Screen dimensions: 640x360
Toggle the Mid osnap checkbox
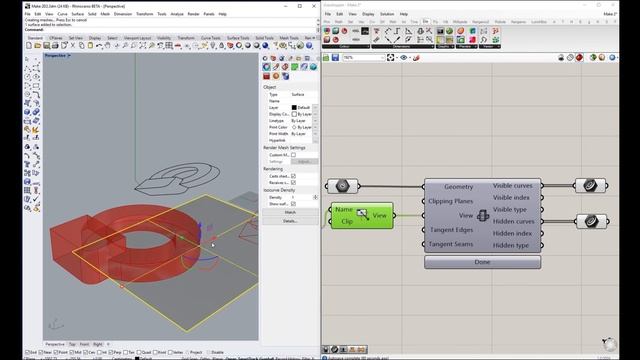(71, 352)
